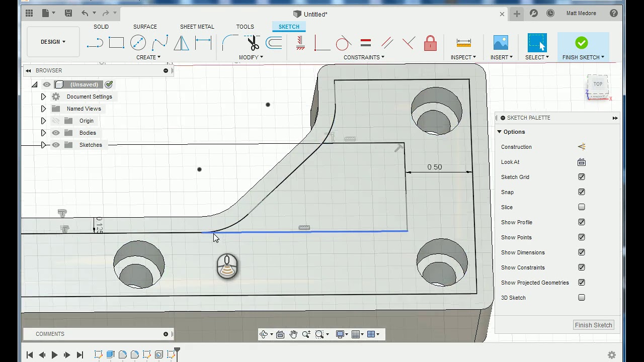Image resolution: width=644 pixels, height=362 pixels.
Task: Toggle the Sketches folder visibility eye
Action: 56,145
